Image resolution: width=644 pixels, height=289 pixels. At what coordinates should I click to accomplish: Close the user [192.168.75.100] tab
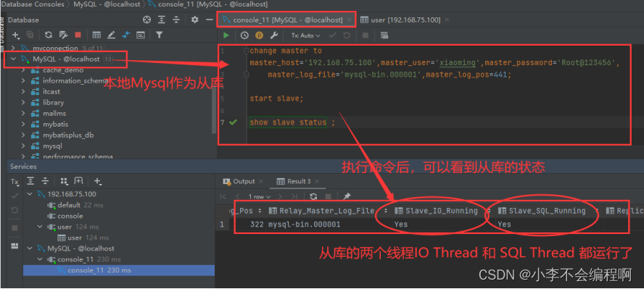[x=447, y=20]
